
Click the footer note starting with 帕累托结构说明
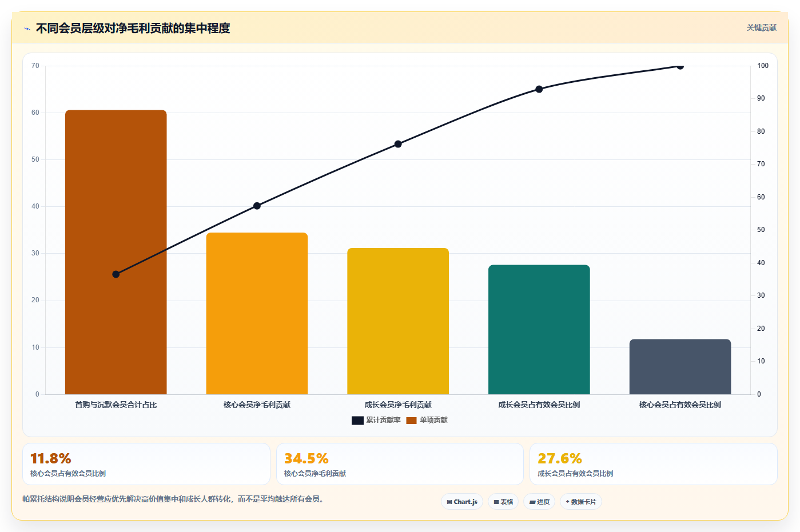point(174,499)
